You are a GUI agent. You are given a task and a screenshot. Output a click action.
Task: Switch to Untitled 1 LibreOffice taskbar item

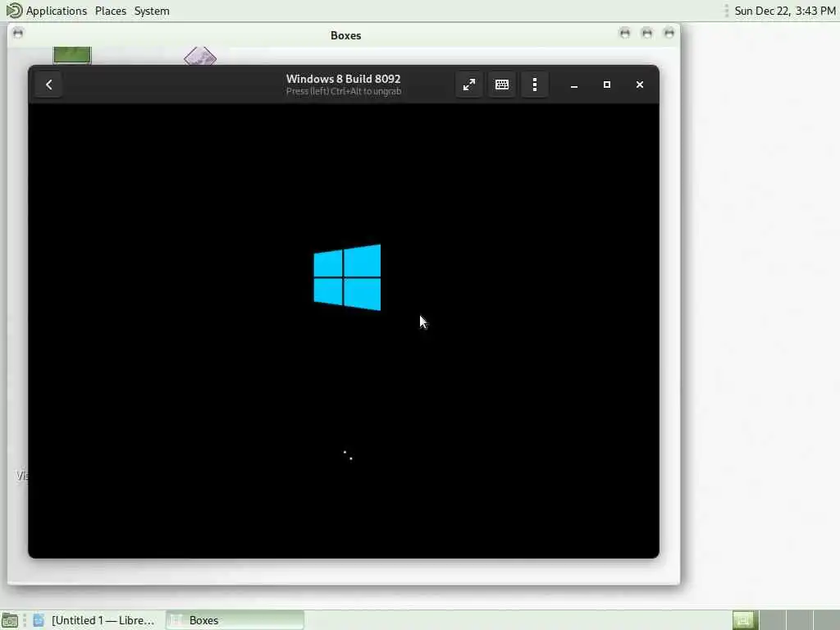(94, 620)
